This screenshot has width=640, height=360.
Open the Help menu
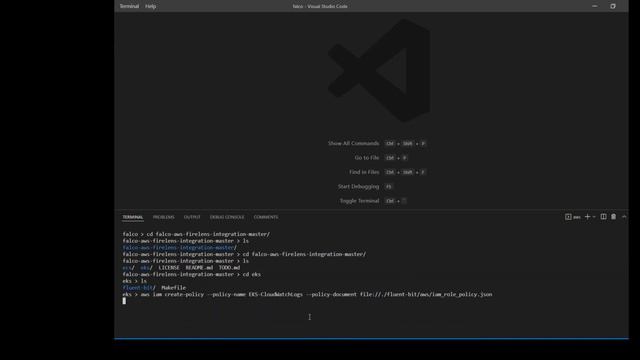coord(150,6)
